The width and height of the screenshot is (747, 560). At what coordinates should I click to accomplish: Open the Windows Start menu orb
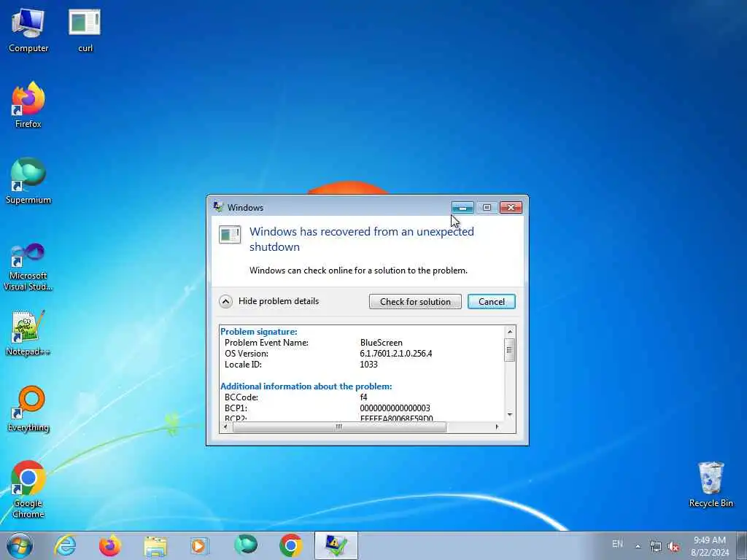(20, 545)
